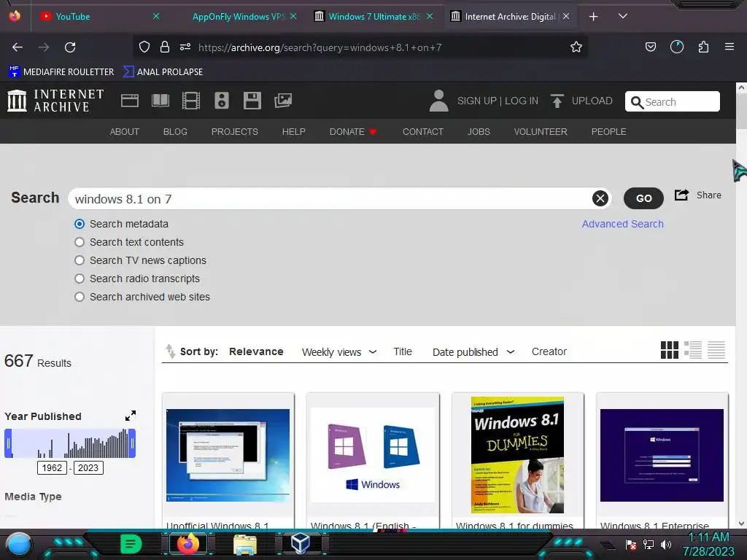Open File Explorer from the taskbar

245,545
